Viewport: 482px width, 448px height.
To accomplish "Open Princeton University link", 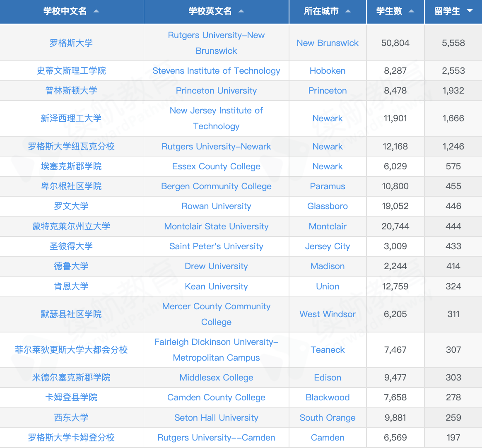I will click(216, 91).
